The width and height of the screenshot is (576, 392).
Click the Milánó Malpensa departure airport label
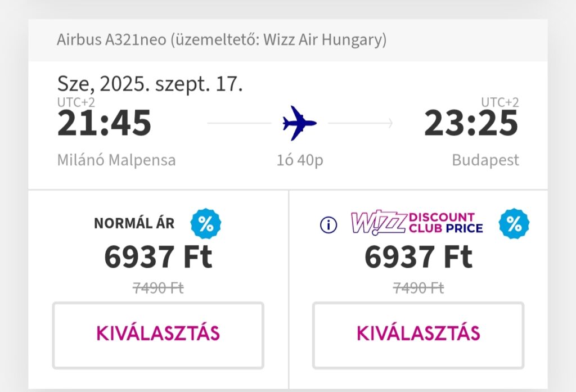click(x=116, y=160)
